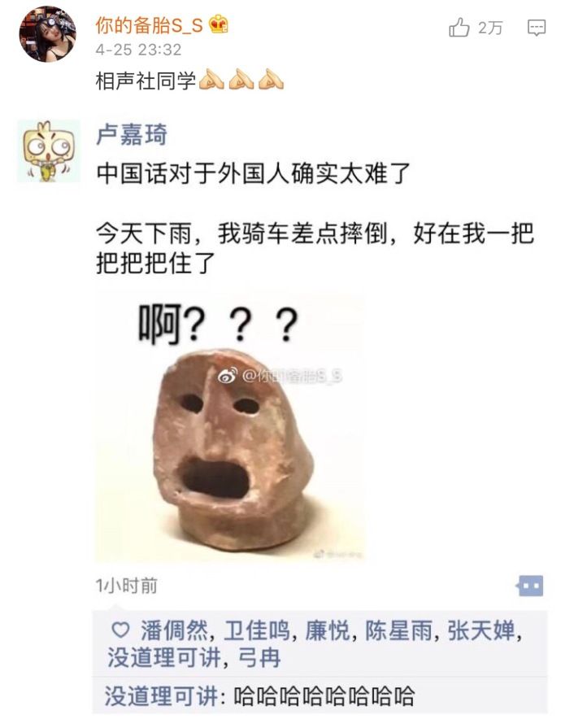Open 潘倜然 in the likes list
Screen dimensions: 561x728
[x=175, y=631]
